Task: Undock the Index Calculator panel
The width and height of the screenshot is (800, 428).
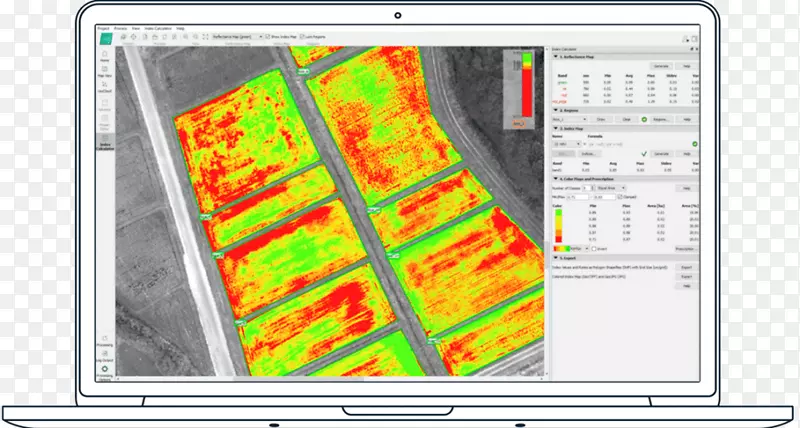Action: click(x=692, y=49)
